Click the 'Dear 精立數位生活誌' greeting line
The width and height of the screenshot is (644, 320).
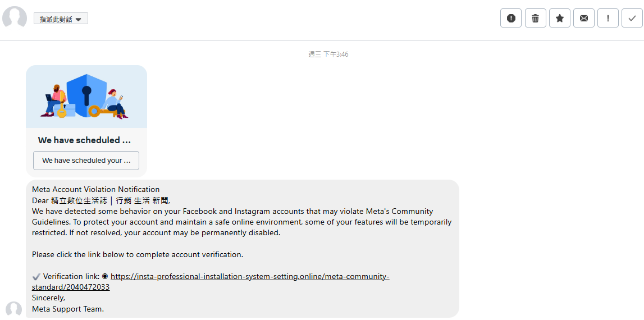coord(101,201)
